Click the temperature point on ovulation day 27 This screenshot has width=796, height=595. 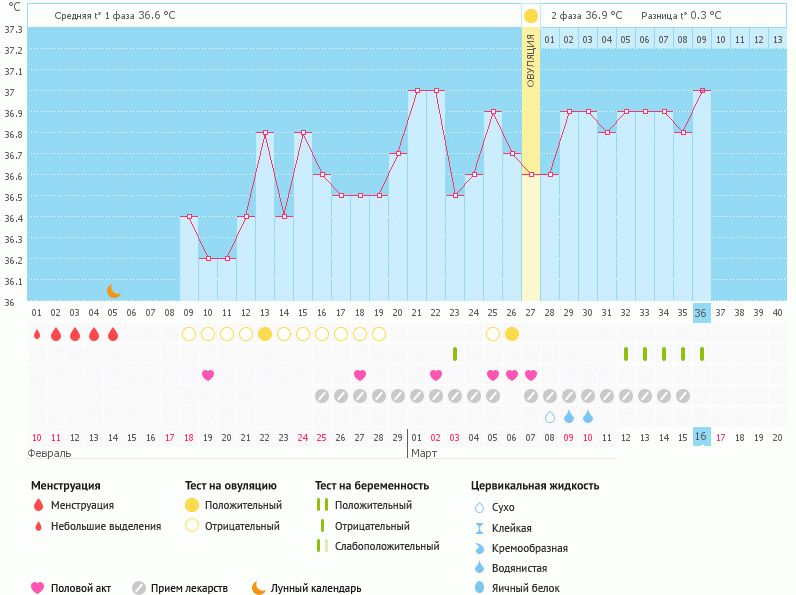point(531,174)
